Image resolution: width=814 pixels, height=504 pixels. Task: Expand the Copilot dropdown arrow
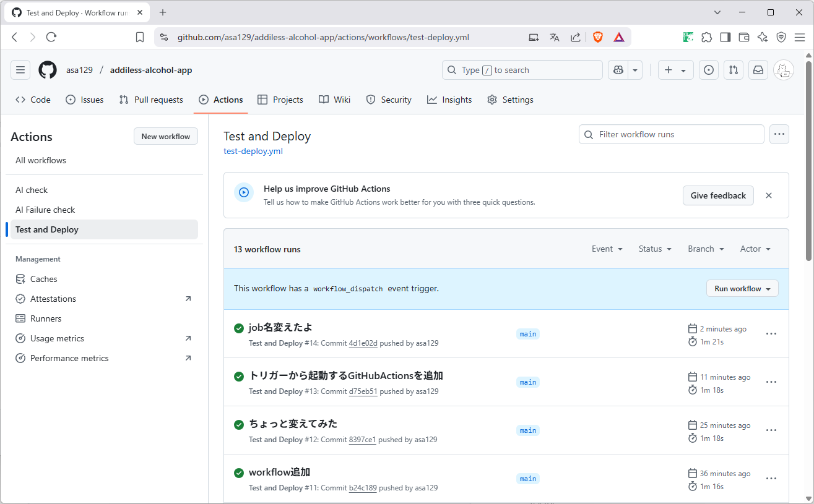click(x=635, y=70)
